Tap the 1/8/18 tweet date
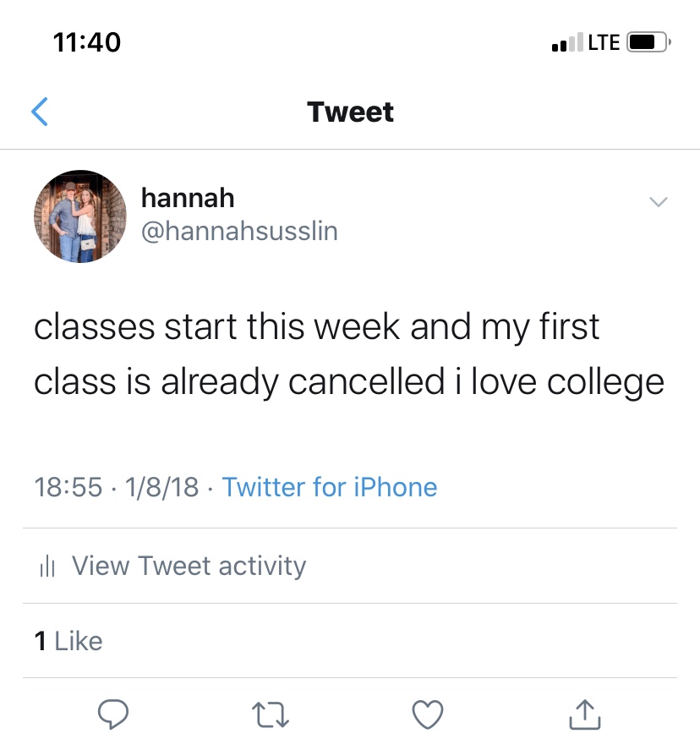This screenshot has width=700, height=739. pos(161,487)
